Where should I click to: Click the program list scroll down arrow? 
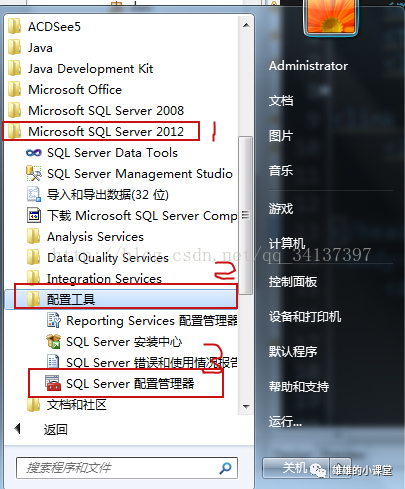[x=246, y=406]
